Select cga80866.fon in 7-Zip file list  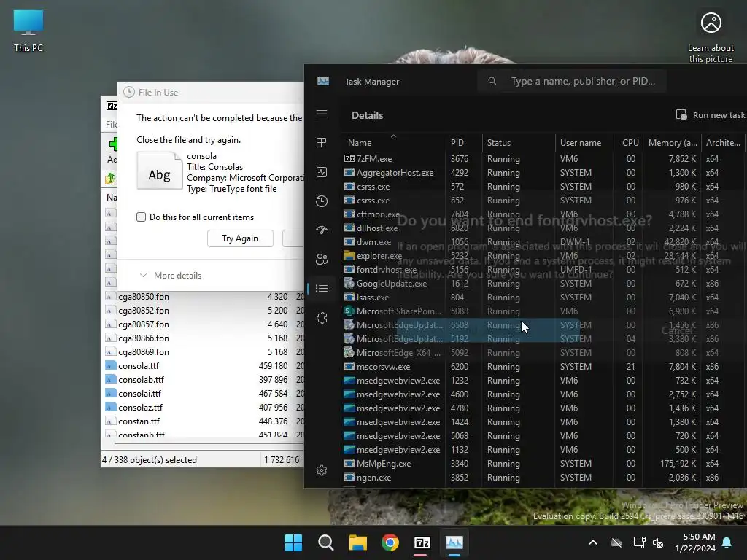click(204, 338)
